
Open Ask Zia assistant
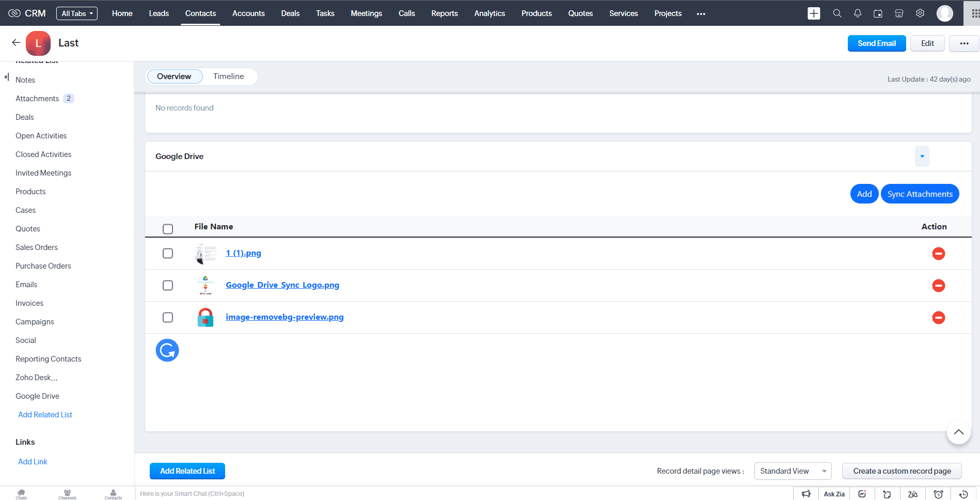coord(834,494)
